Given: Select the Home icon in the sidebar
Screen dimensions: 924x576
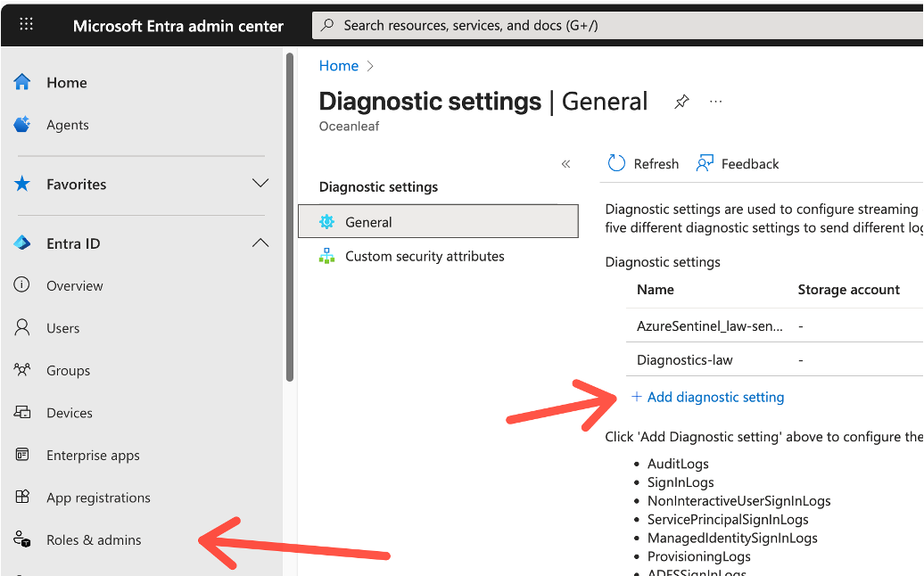Looking at the screenshot, I should point(20,82).
